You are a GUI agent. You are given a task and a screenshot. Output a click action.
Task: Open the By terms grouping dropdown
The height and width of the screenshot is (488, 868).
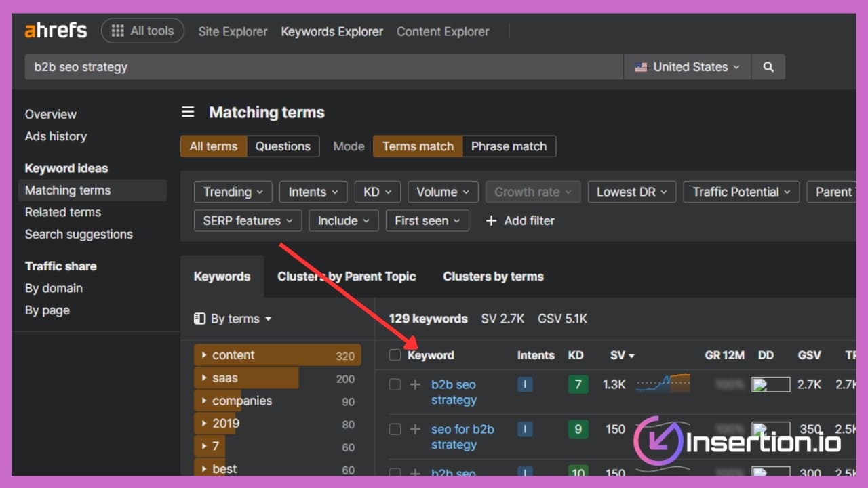[x=233, y=319]
